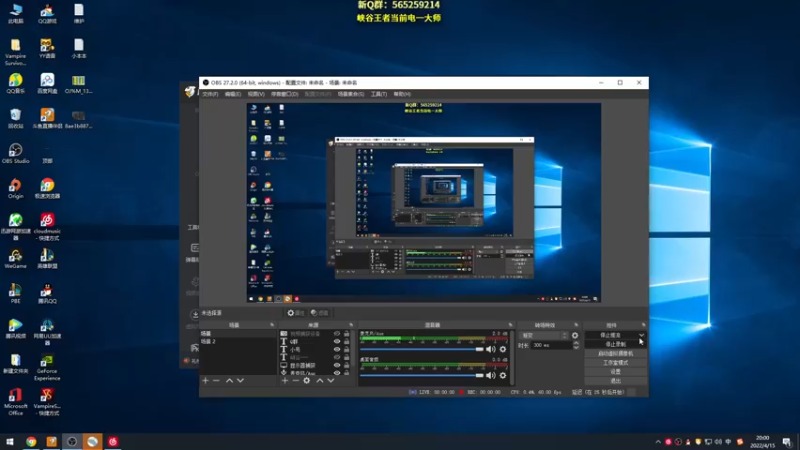Click the source properties gear button
The image size is (800, 450).
[296, 313]
